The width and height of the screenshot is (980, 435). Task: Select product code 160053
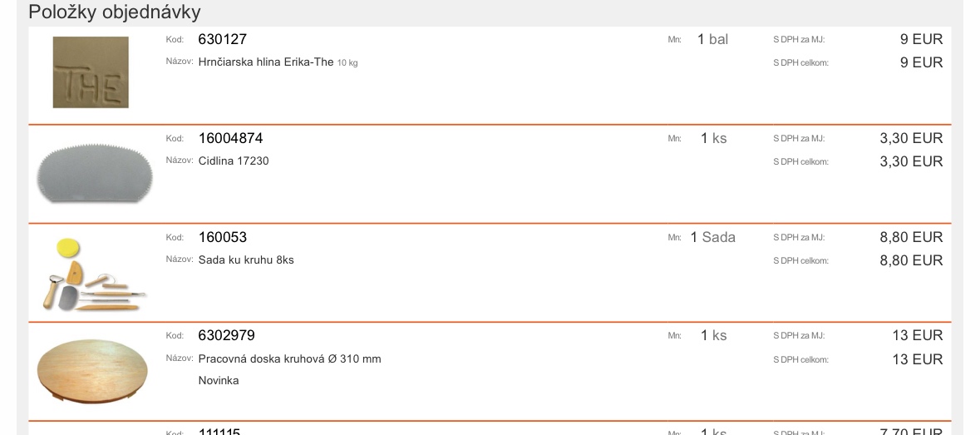[x=223, y=238]
